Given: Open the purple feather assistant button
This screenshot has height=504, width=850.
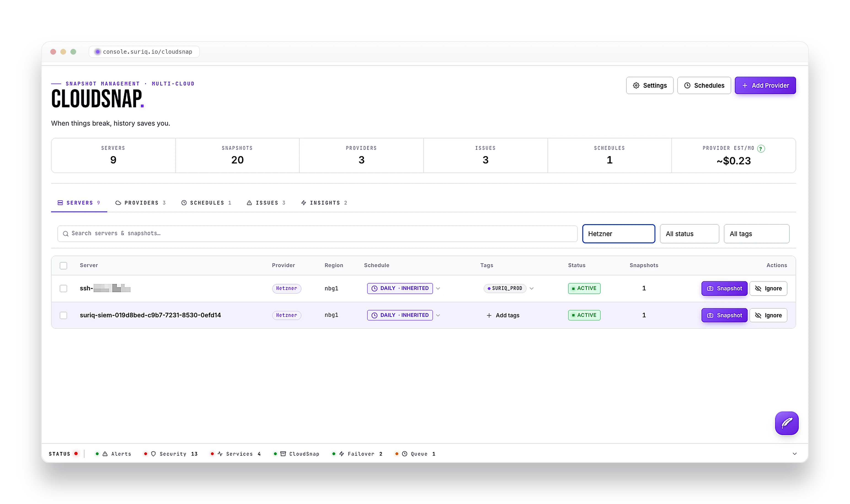Looking at the screenshot, I should 786,423.
